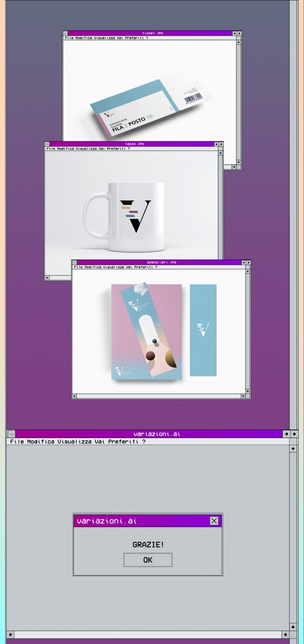Open Modifica menu in variazioni.ai window
The height and width of the screenshot is (644, 304).
tap(41, 442)
